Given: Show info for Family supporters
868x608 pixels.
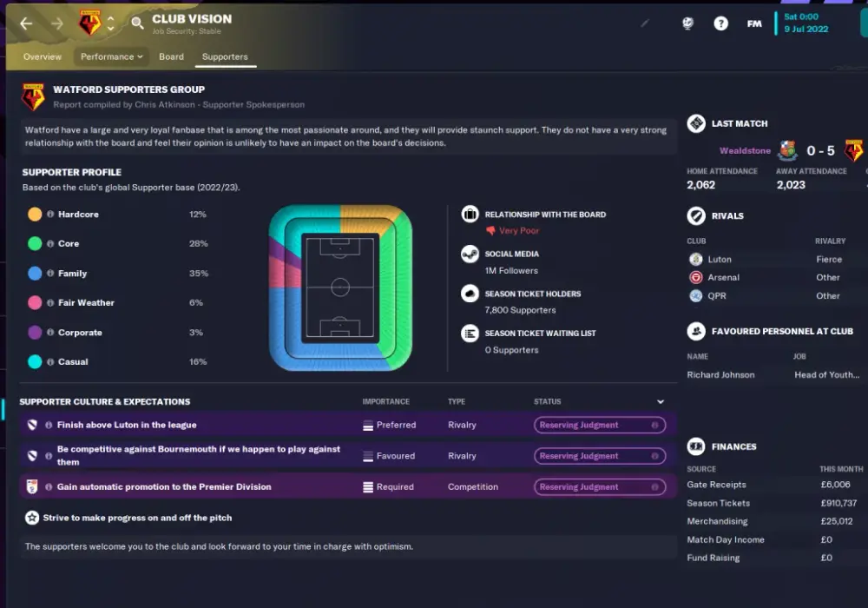Looking at the screenshot, I should coord(50,273).
